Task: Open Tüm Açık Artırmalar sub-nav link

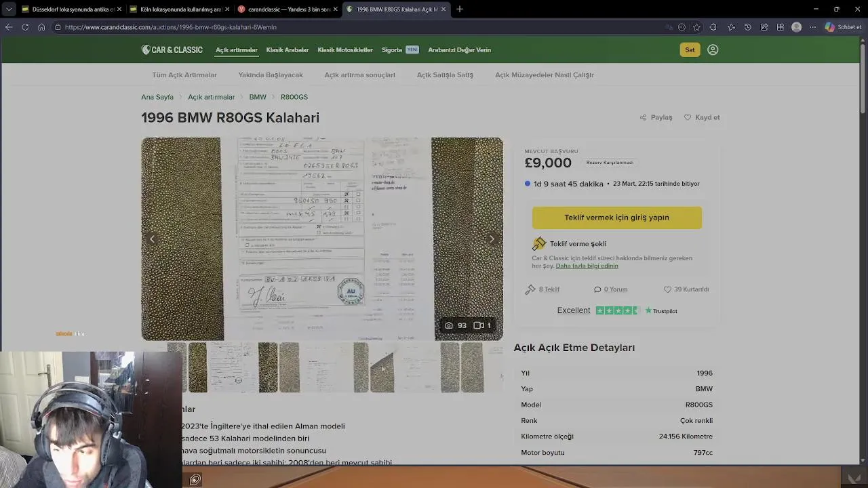Action: [x=184, y=75]
